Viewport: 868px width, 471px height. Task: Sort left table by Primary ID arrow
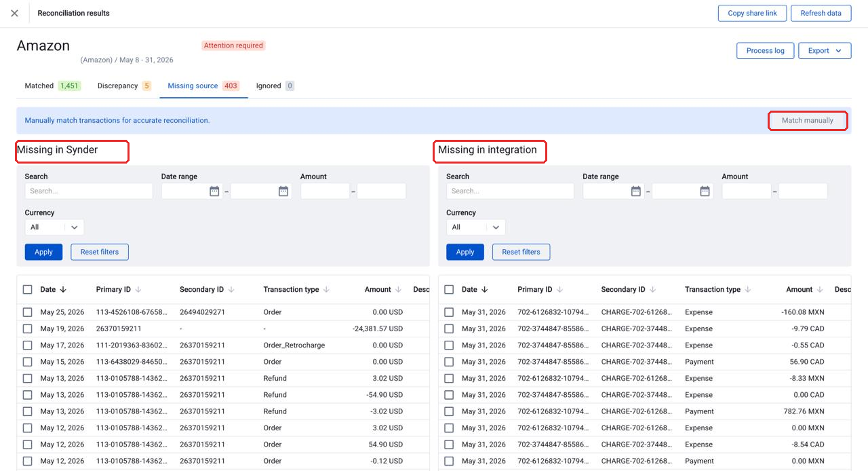138,290
